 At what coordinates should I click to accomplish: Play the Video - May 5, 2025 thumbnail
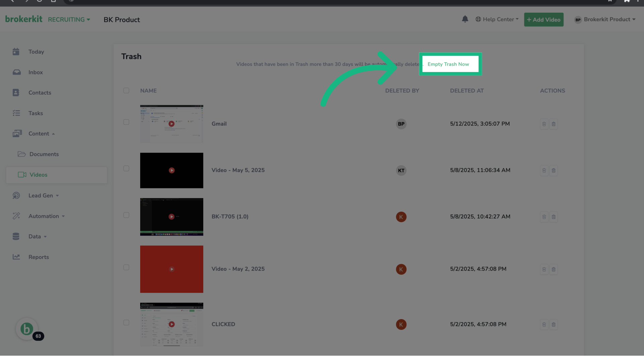click(x=171, y=170)
